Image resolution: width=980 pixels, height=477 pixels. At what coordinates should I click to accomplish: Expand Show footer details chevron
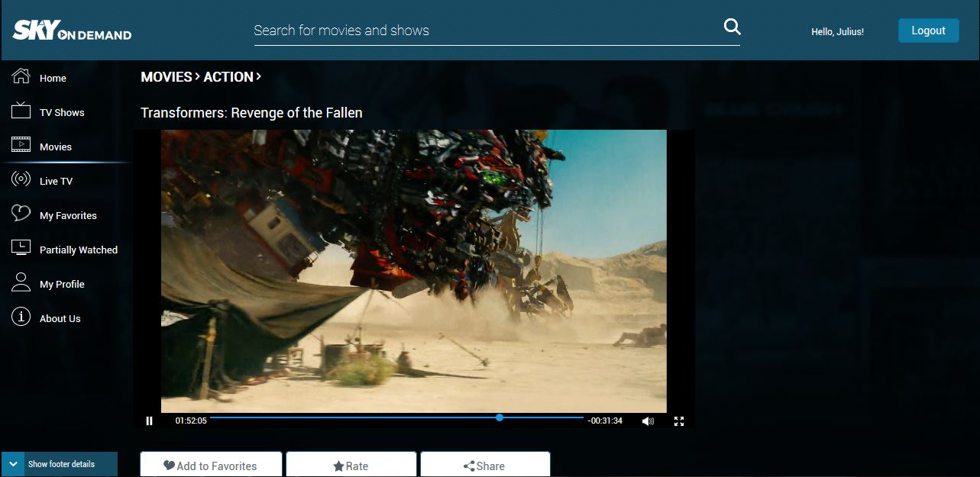13,464
